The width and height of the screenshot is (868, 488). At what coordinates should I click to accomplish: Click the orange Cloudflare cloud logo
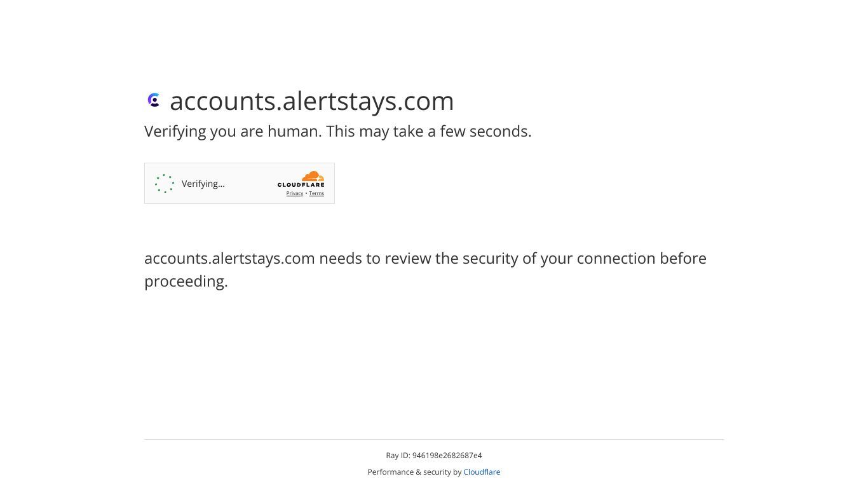(x=312, y=176)
